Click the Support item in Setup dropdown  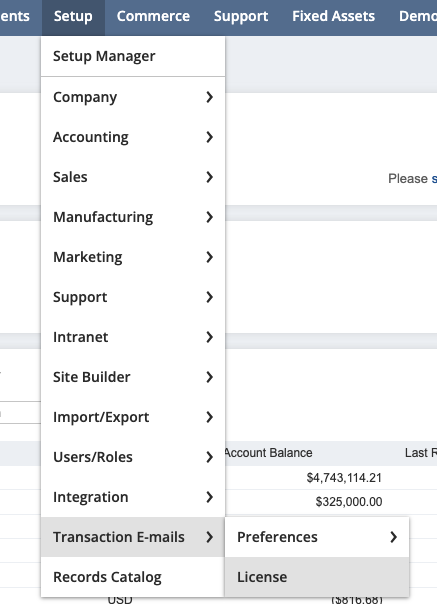point(133,297)
